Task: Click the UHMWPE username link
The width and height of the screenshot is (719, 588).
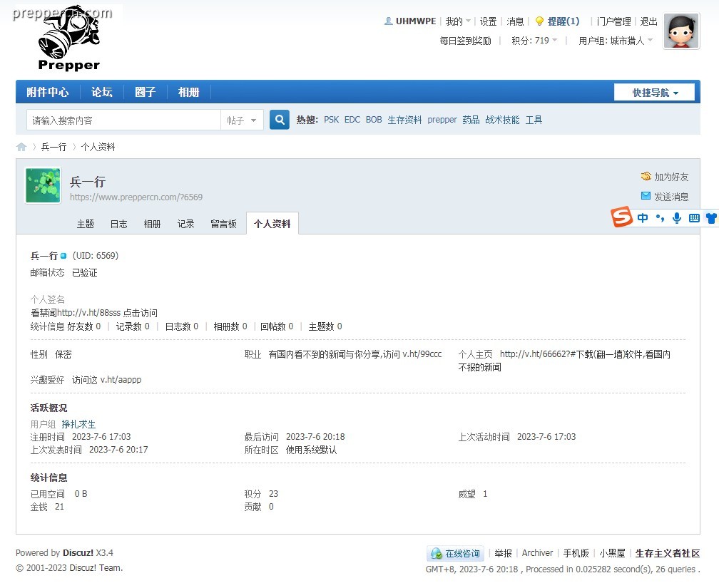Action: tap(416, 21)
